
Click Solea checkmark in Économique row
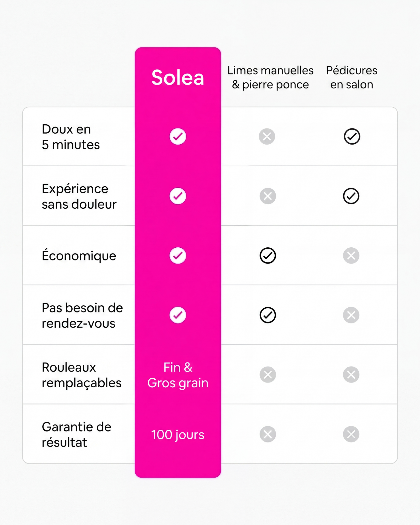point(178,256)
